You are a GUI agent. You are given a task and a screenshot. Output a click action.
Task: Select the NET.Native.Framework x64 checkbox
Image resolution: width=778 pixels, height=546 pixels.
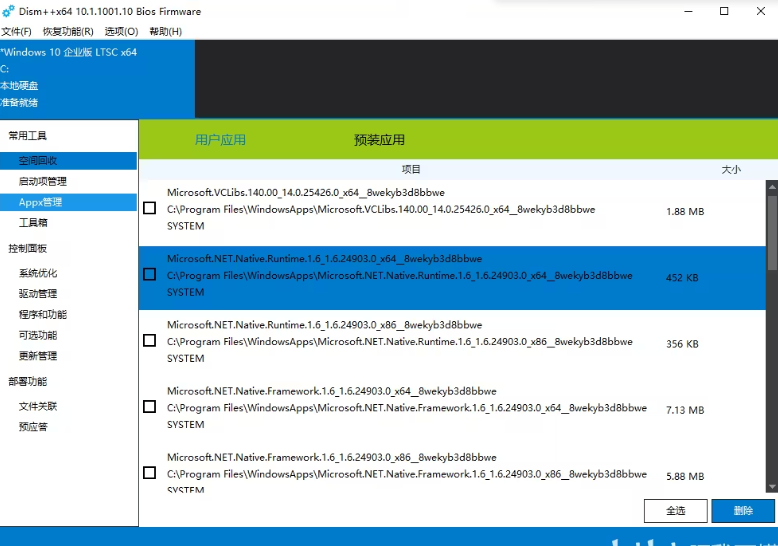click(149, 407)
